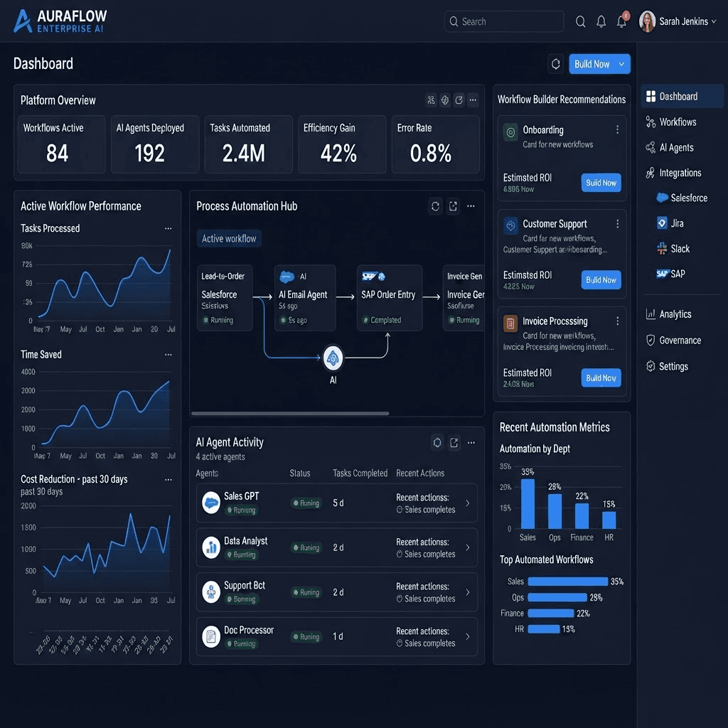Click the Process Automation Hub horizontal scrollbar
Viewport: 728px width, 728px height.
(290, 413)
